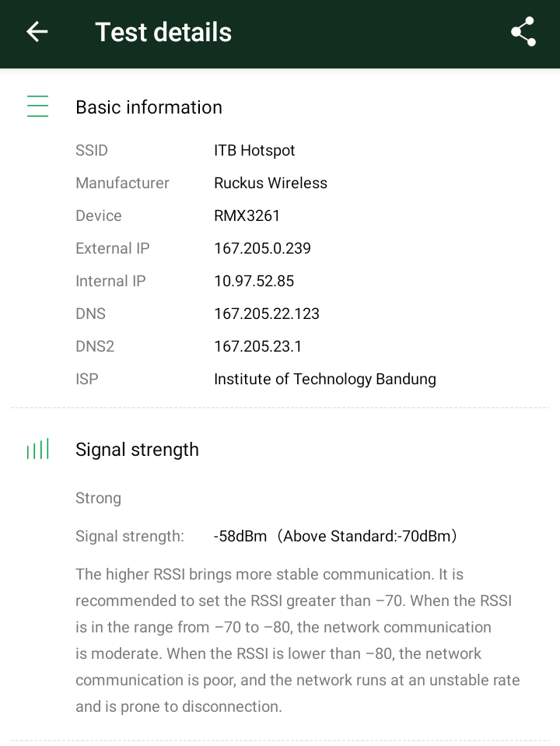Tap the device value RMX3261

coord(247,215)
